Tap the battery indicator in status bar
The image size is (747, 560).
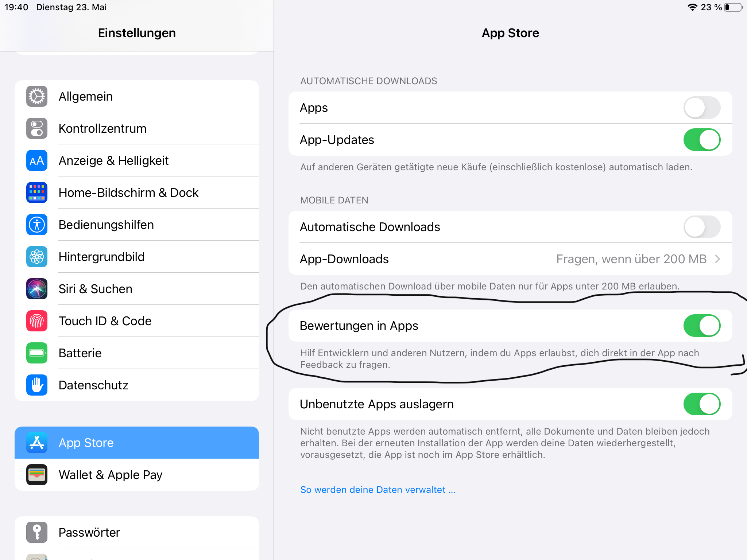coord(733,7)
